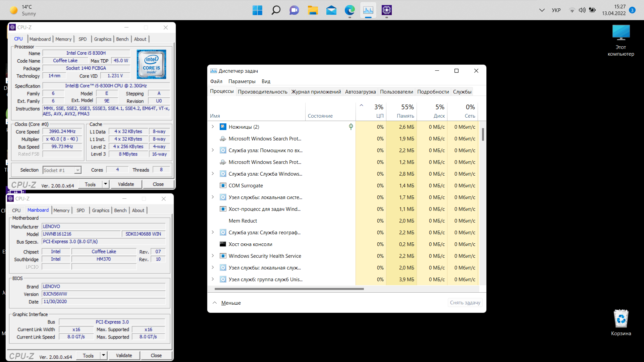644x362 pixels.
Task: Click Снять задачу button in Task Manager
Action: tap(465, 302)
